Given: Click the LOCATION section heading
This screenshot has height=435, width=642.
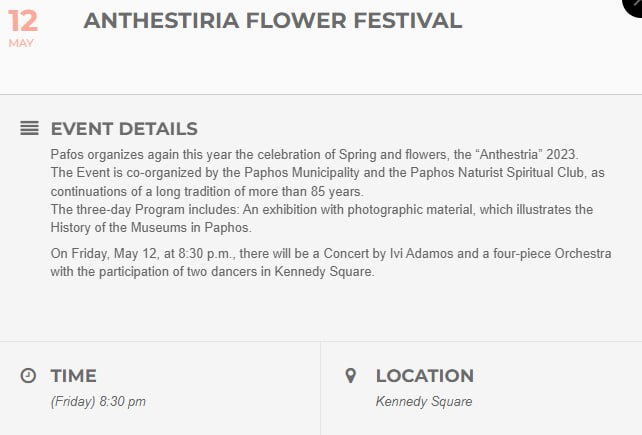Looking at the screenshot, I should [424, 376].
